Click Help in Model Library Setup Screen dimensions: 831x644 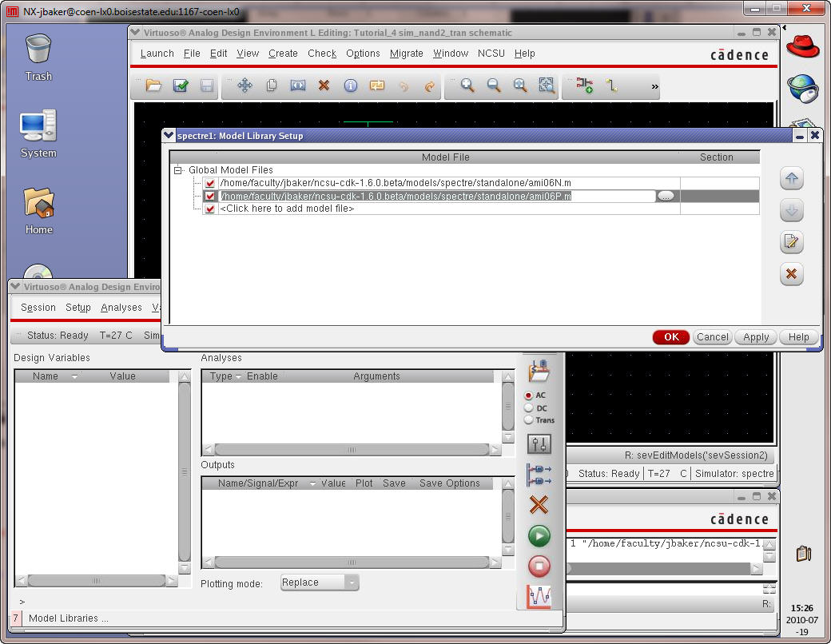[798, 337]
